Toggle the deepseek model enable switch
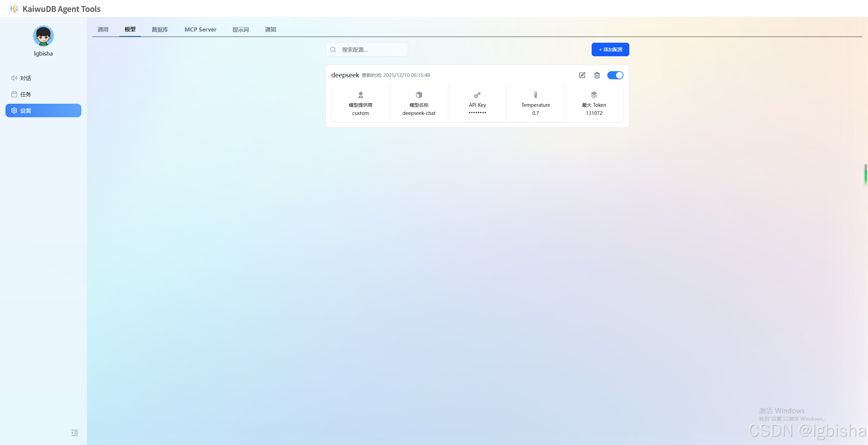868x445 pixels. (x=615, y=75)
